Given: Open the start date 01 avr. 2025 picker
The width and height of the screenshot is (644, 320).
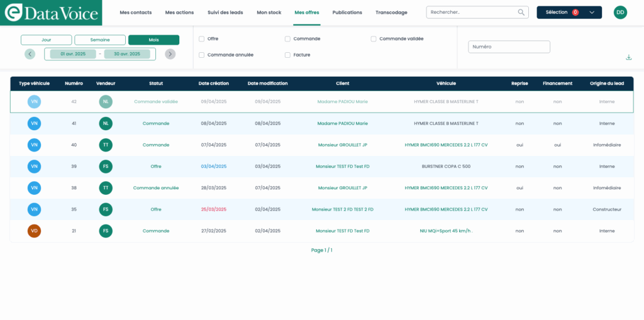Looking at the screenshot, I should coord(73,54).
